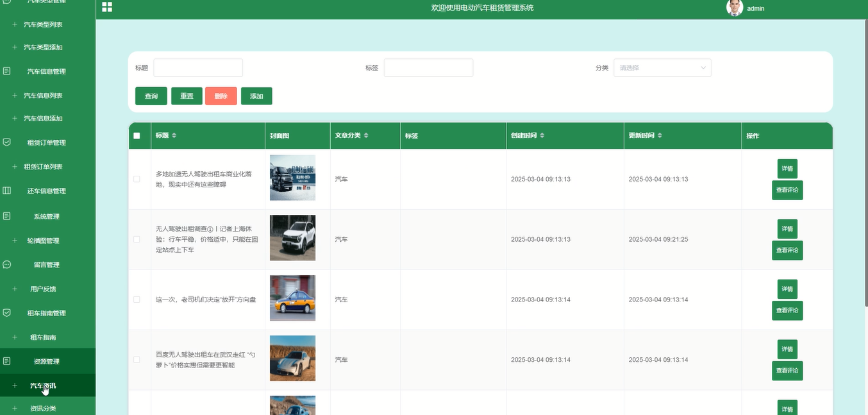Image resolution: width=868 pixels, height=415 pixels.
Task: Toggle the 系统管理 menu group
Action: tap(46, 216)
